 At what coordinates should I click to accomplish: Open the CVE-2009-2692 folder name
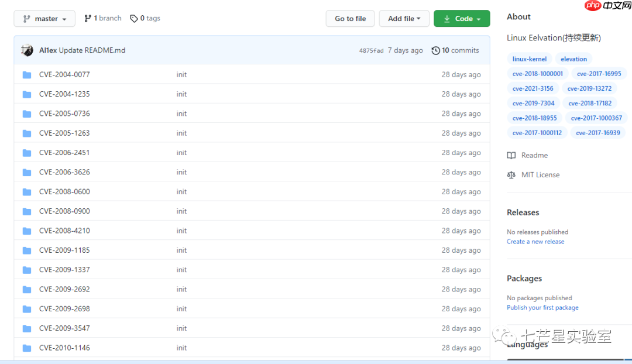(64, 289)
